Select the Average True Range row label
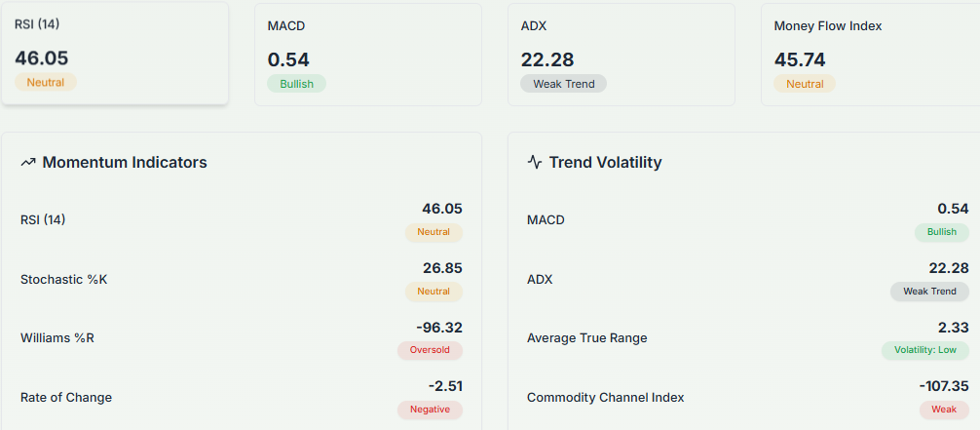 click(x=586, y=338)
